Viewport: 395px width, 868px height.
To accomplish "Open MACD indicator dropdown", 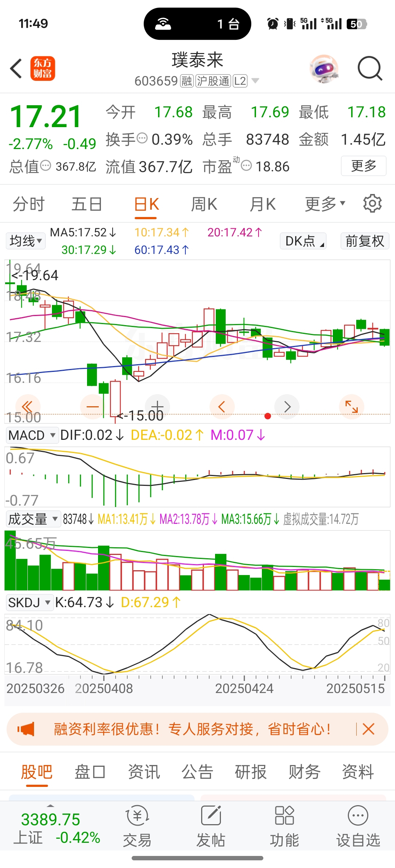I will [32, 435].
